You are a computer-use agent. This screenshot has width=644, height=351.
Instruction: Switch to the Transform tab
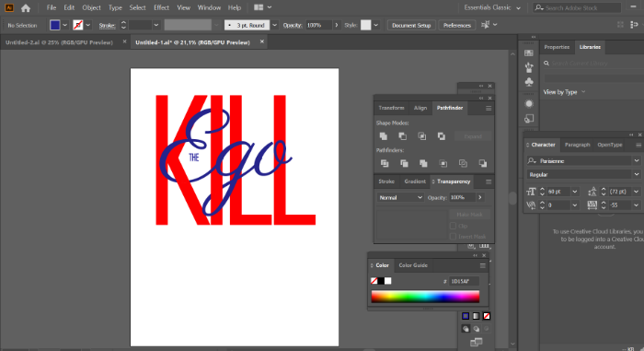pyautogui.click(x=391, y=108)
